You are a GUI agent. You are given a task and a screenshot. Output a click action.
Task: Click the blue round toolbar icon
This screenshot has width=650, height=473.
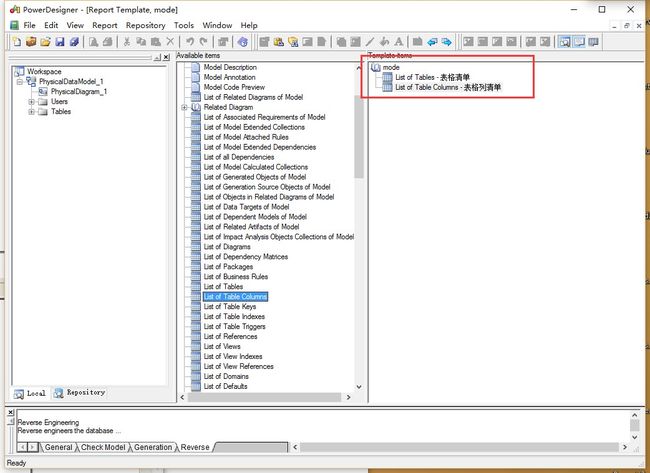pyautogui.click(x=243, y=42)
